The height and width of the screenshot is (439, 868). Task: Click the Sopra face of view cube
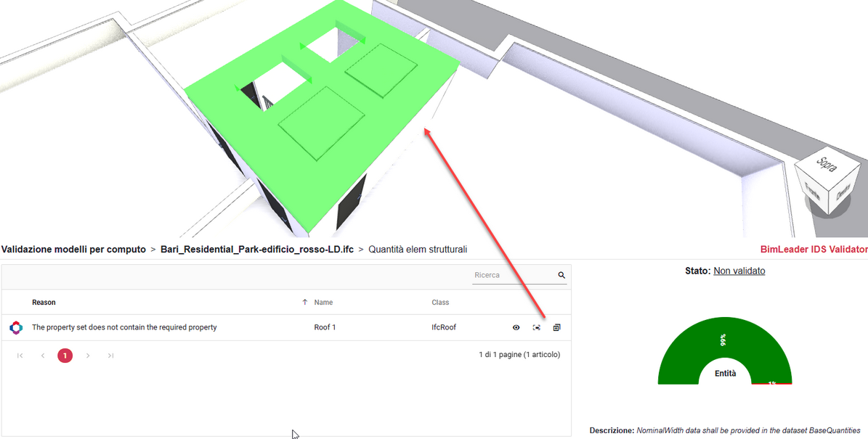[x=827, y=165]
